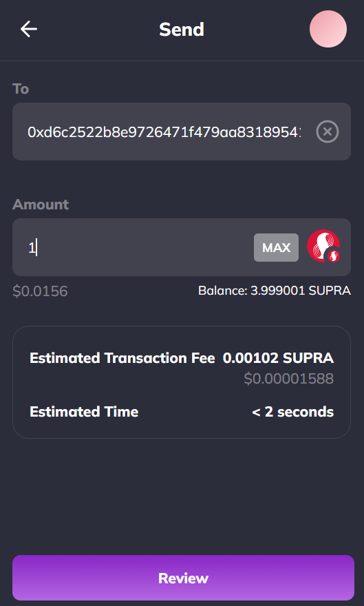This screenshot has width=364, height=606.
Task: Click the $0.00001588 fee in dollars
Action: [x=289, y=378]
